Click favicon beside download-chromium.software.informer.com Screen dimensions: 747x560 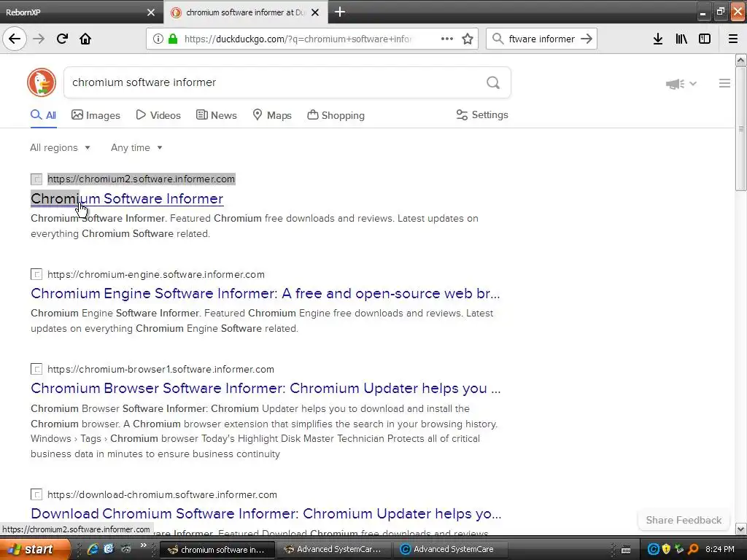[36, 494]
